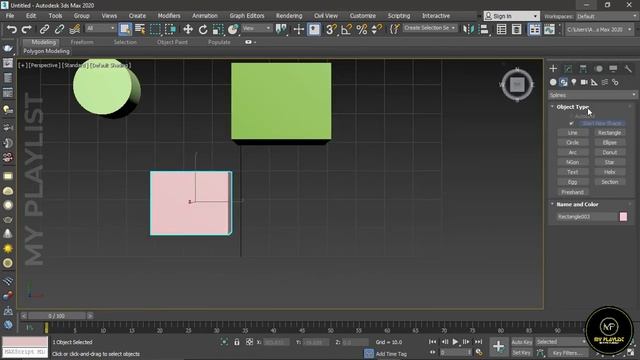Click the Play Animation button
Image resolution: width=640 pixels, height=360 pixels.
455,342
